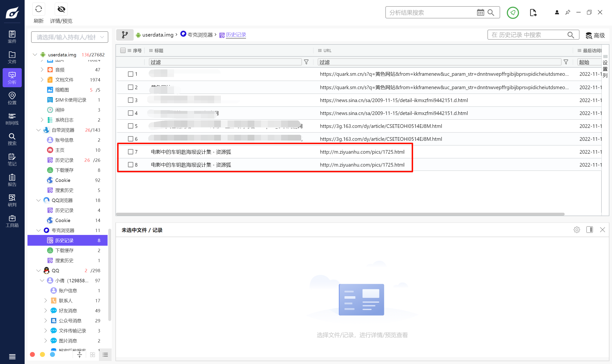The image size is (612, 364).
Task: Expand the 好友消息 tree node
Action: [x=46, y=310]
